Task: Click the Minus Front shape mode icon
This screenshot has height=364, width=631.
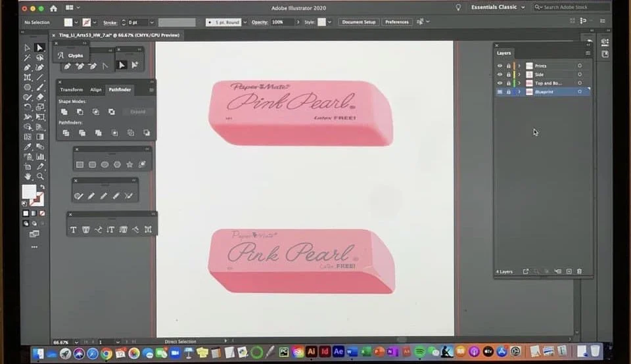Action: click(80, 112)
